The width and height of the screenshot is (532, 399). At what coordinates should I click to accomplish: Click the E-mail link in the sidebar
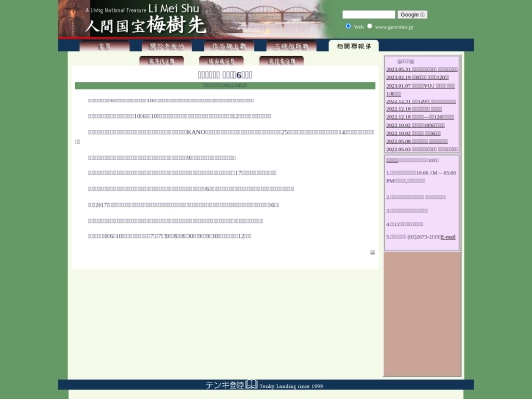pos(448,237)
